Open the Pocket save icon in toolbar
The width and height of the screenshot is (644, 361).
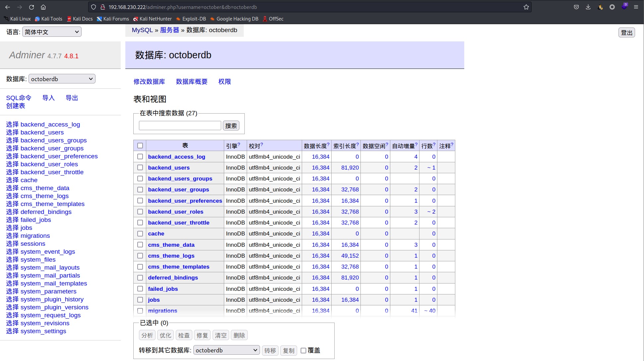576,7
